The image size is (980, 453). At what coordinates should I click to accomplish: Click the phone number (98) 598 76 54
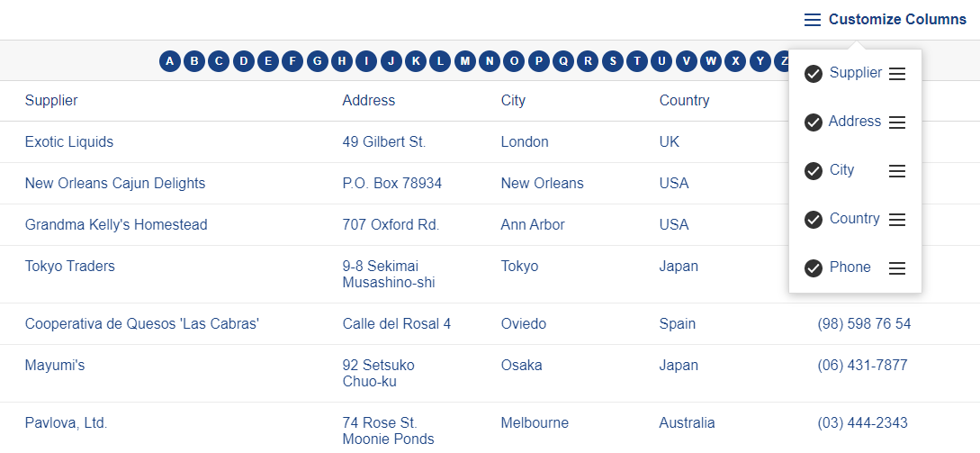point(864,324)
